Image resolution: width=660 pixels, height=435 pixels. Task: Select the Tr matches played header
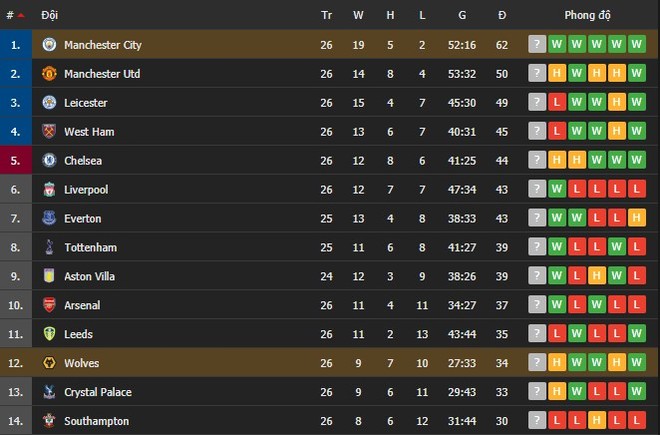pyautogui.click(x=326, y=15)
